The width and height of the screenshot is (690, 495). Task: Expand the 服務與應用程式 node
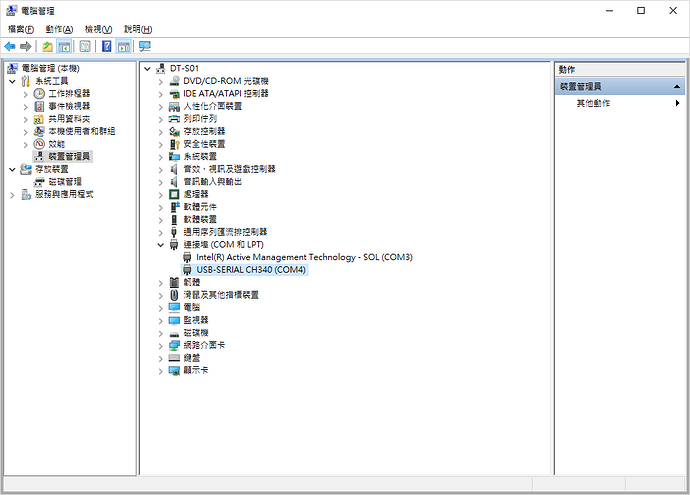pyautogui.click(x=12, y=195)
